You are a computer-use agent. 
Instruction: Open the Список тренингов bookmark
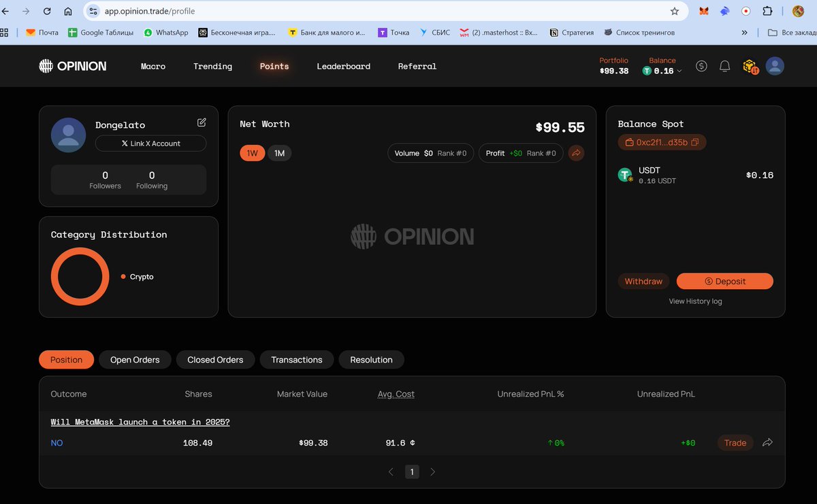[x=639, y=32]
